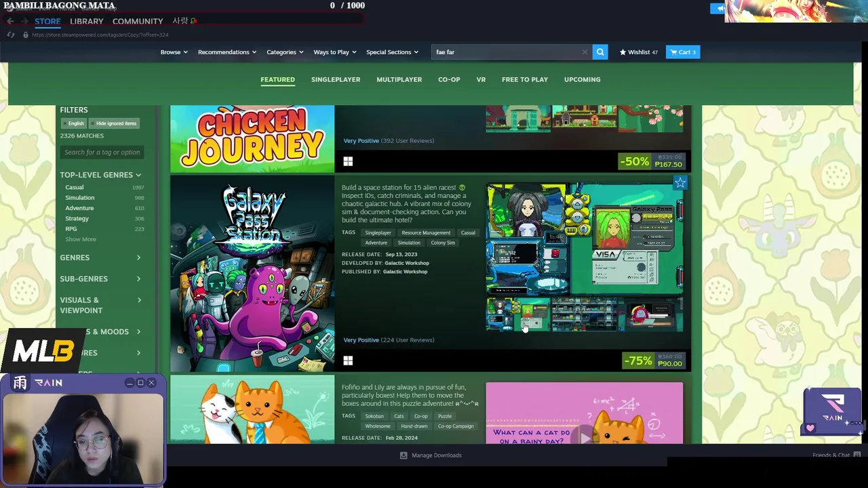868x488 pixels.
Task: Clear the search box with the X
Action: (585, 52)
